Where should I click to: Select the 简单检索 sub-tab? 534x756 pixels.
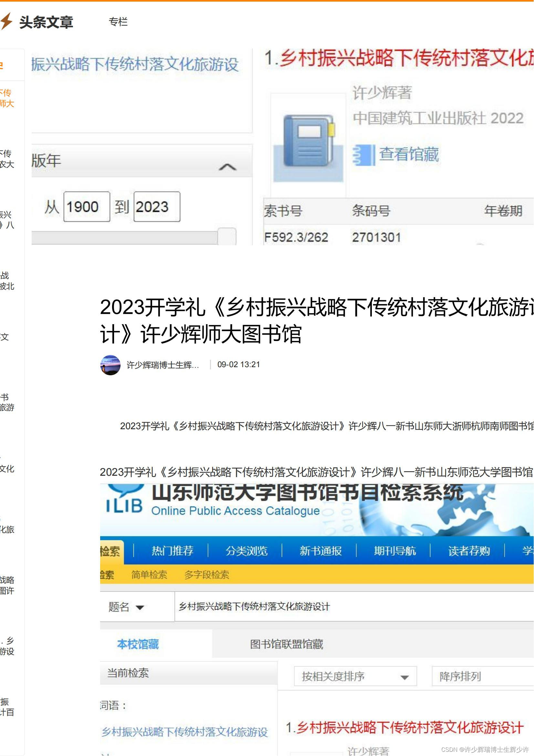[x=149, y=575]
